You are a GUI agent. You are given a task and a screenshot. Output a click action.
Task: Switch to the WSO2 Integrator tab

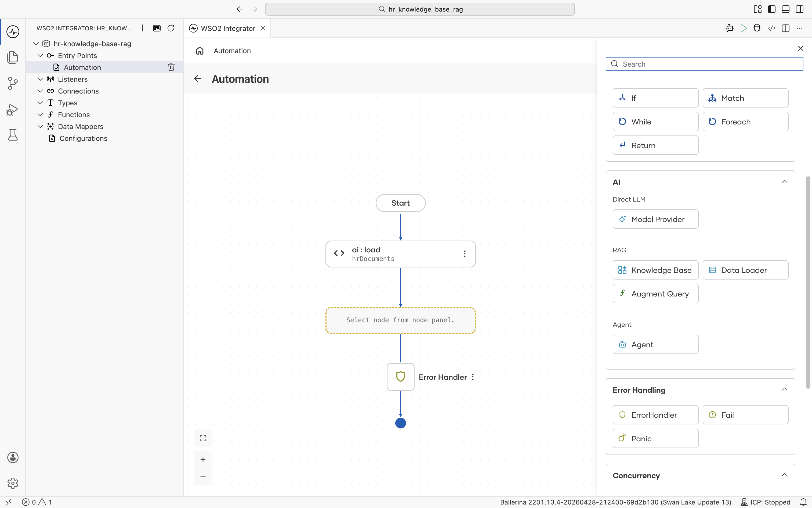pos(228,28)
